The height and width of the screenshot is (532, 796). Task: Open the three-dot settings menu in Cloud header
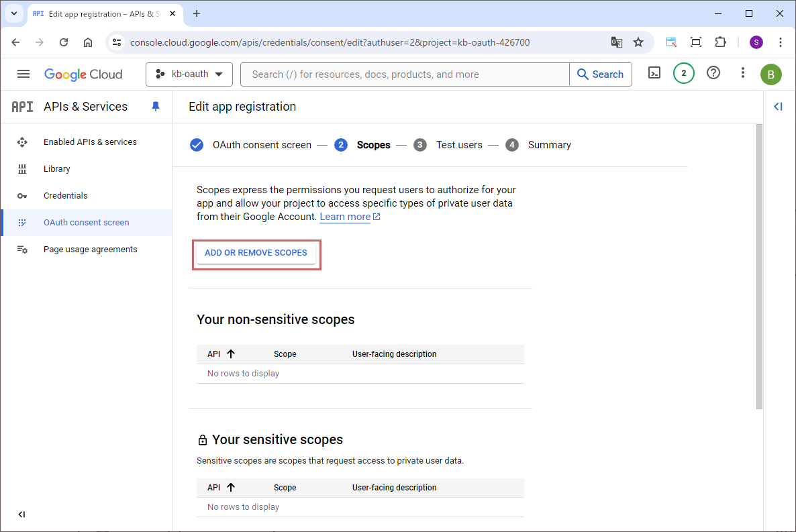(742, 73)
